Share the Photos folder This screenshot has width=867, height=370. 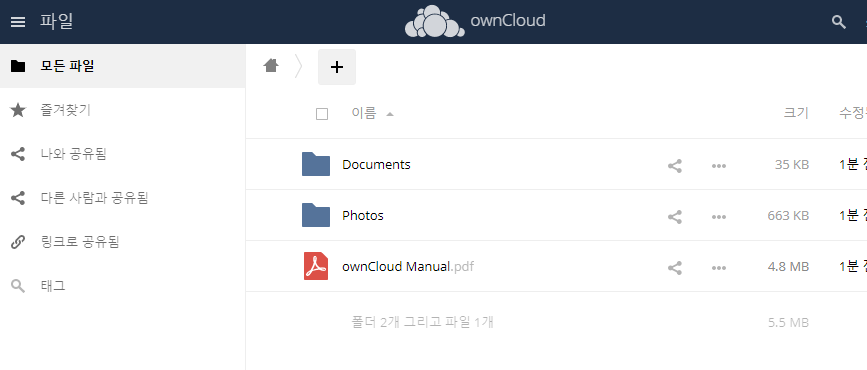pyautogui.click(x=675, y=216)
